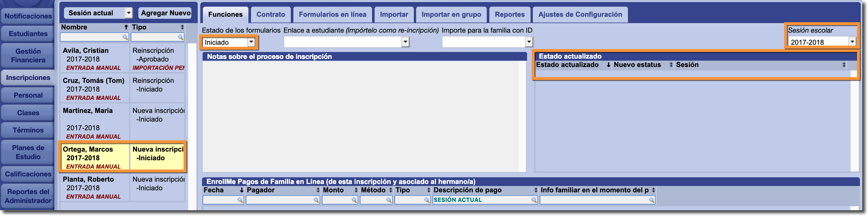Open Estado de los formularios dropdown

click(x=251, y=42)
